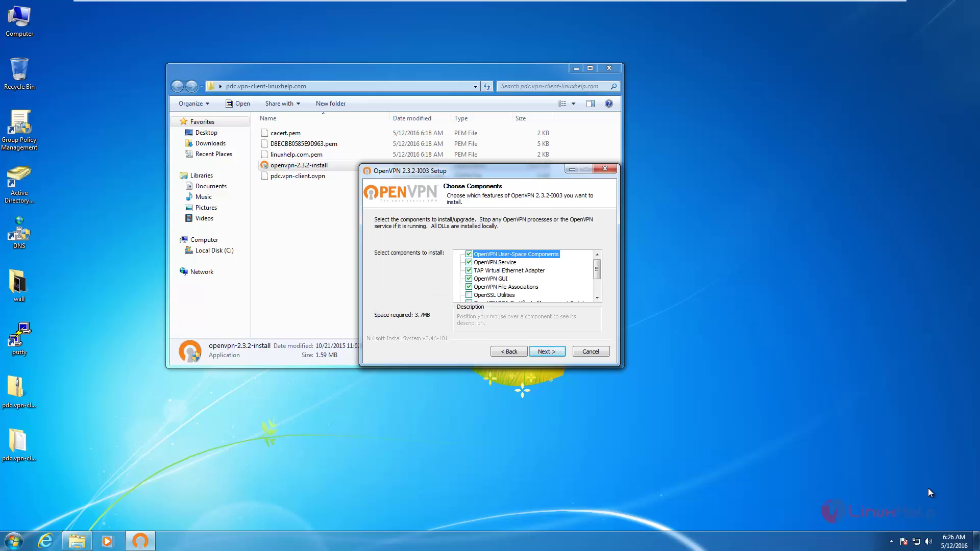Viewport: 980px width, 551px height.
Task: Click the Windows Start button
Action: point(14,541)
